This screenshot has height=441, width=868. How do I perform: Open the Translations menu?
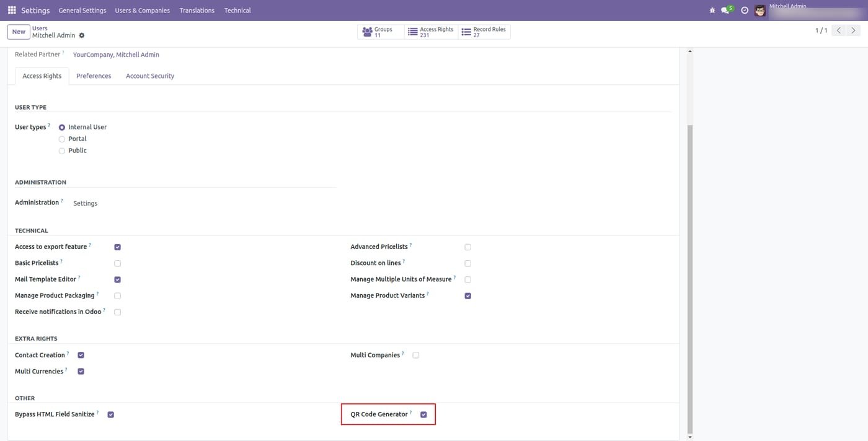(197, 11)
